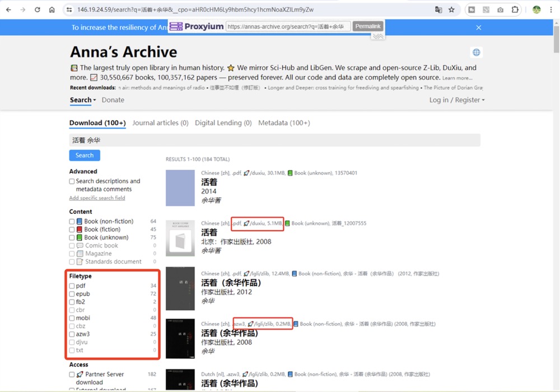The width and height of the screenshot is (560, 392).
Task: Click the green book icon in the 13570401 result
Action: coord(290,173)
